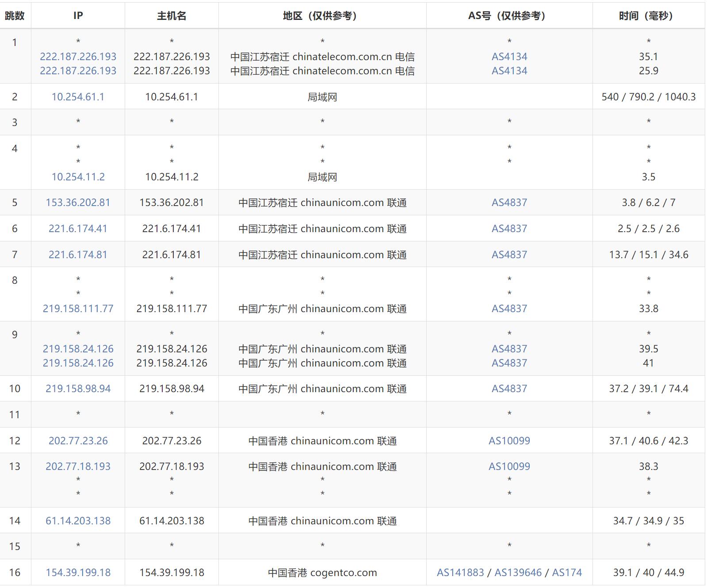Click hop number 3

point(15,122)
